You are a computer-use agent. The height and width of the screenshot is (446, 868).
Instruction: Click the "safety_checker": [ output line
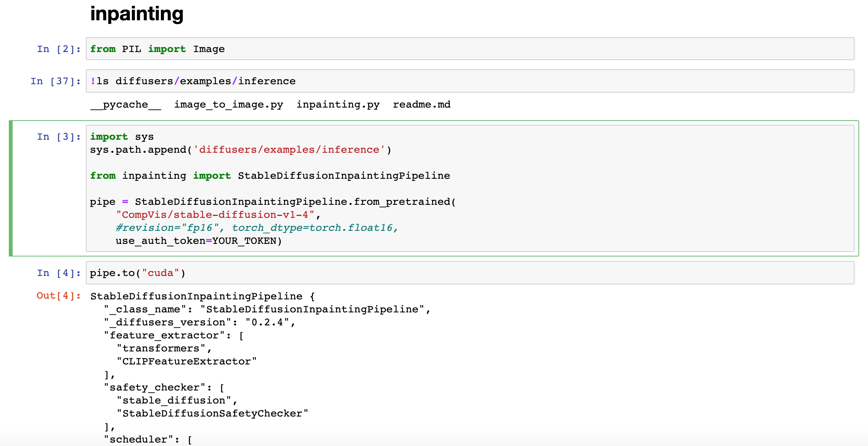point(164,387)
